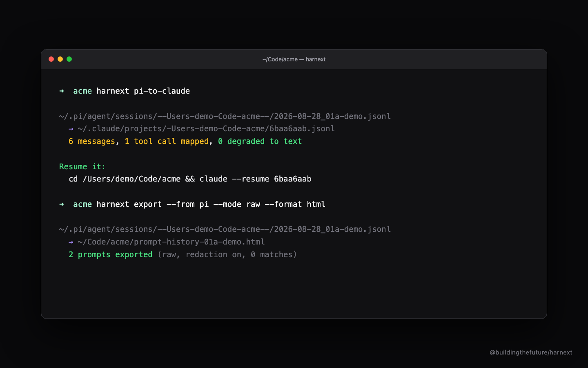Click the "1 tool call mapped" text
The image size is (588, 368).
click(x=167, y=141)
